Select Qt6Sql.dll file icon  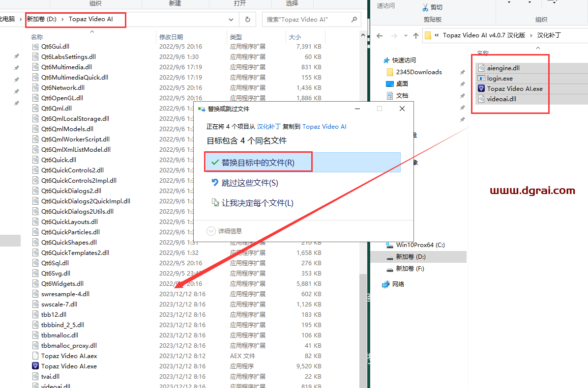[35, 263]
